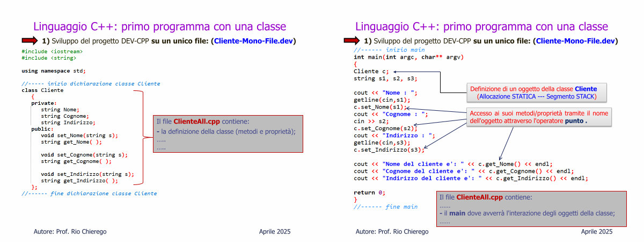Click the left slide title 'Linguaggio C++: primo programma con una classe'
The height and width of the screenshot is (242, 644).
coord(159,26)
